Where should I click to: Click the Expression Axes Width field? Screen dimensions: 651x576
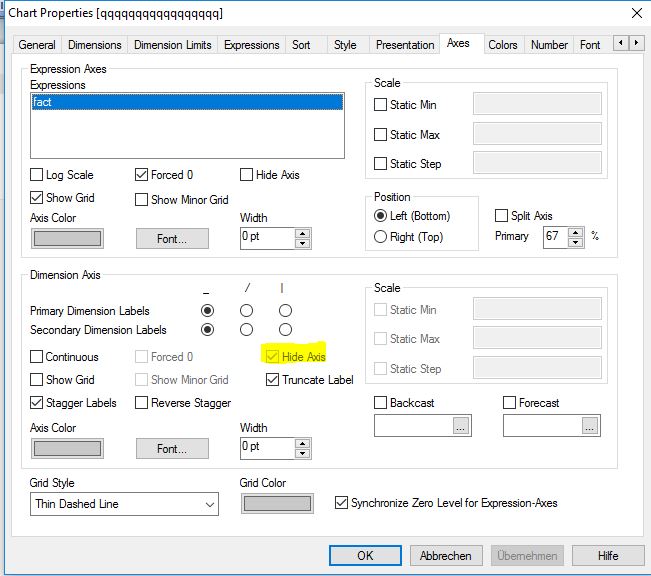point(268,238)
